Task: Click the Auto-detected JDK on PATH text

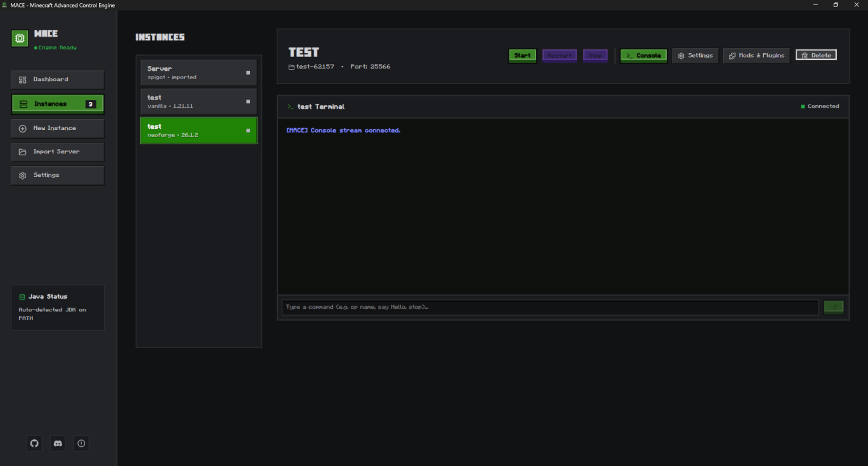Action: click(52, 314)
